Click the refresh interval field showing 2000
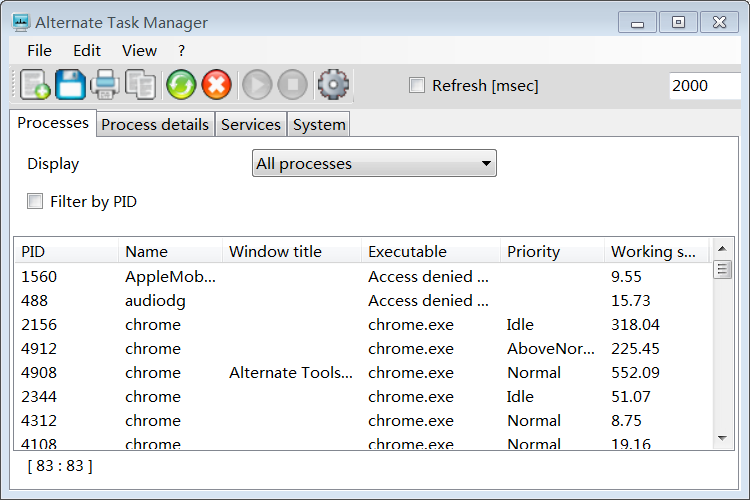 pyautogui.click(x=703, y=86)
